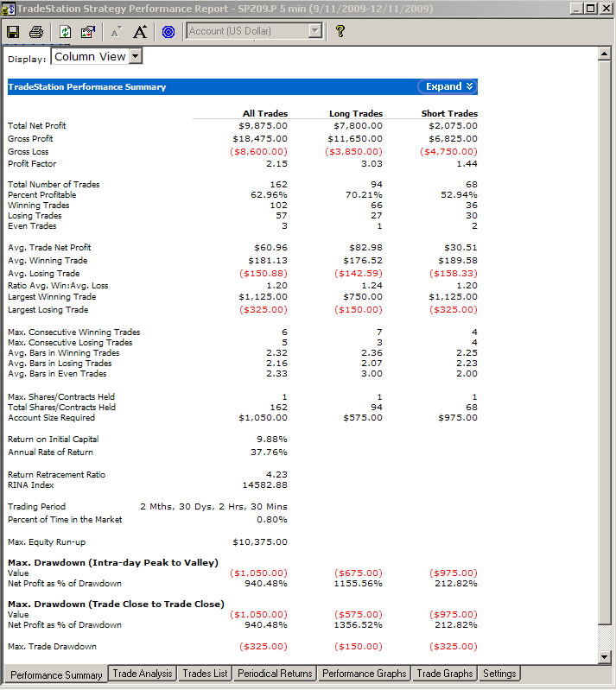Click the blue target icon in toolbar
This screenshot has width=616, height=690.
[168, 32]
